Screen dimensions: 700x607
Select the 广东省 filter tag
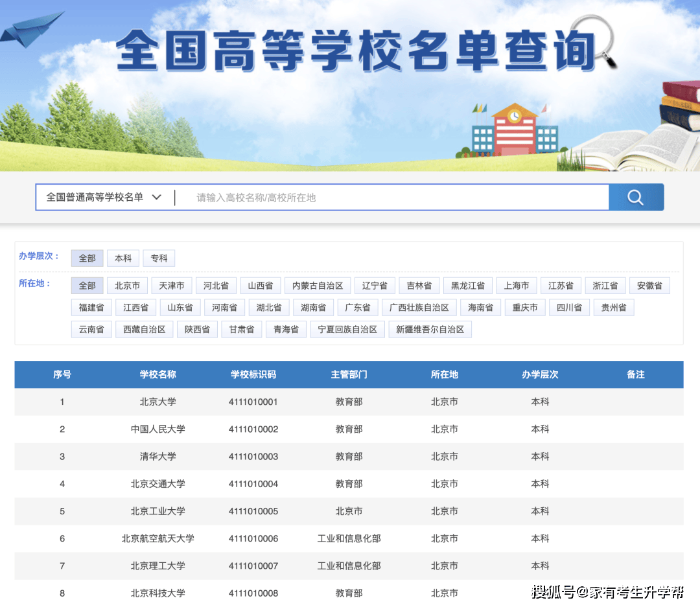pyautogui.click(x=358, y=308)
